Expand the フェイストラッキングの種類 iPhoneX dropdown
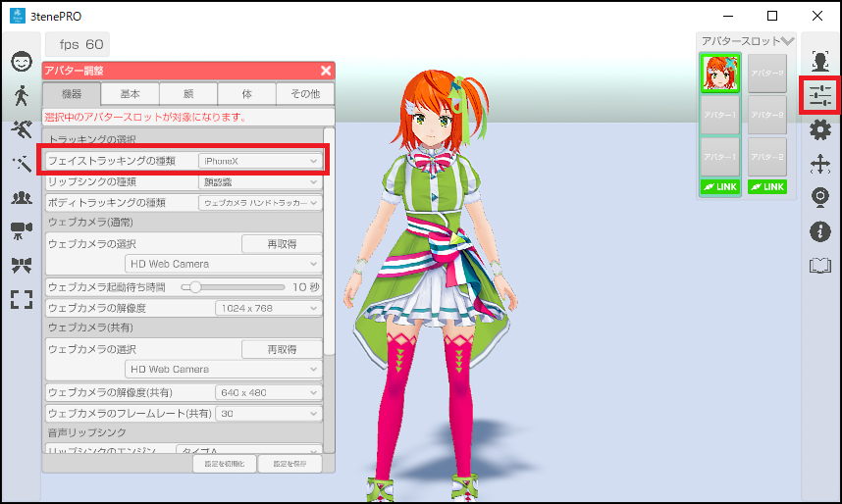The height and width of the screenshot is (504, 842). (260, 161)
